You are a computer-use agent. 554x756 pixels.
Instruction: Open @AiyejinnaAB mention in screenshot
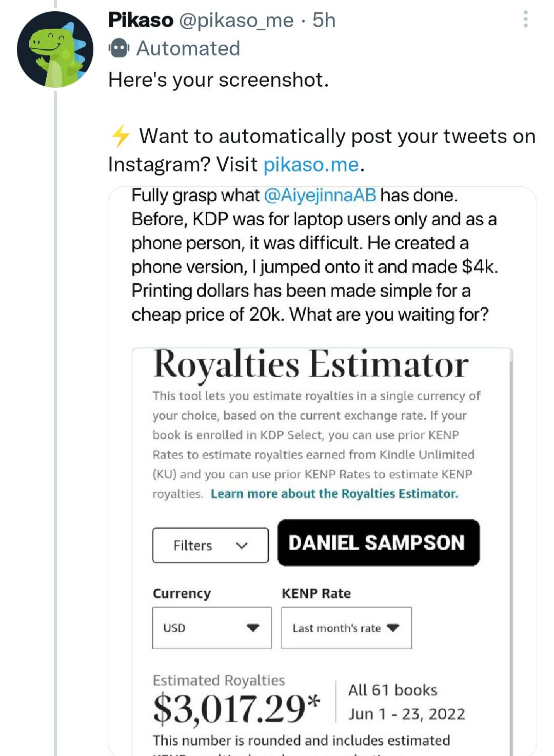pos(320,196)
